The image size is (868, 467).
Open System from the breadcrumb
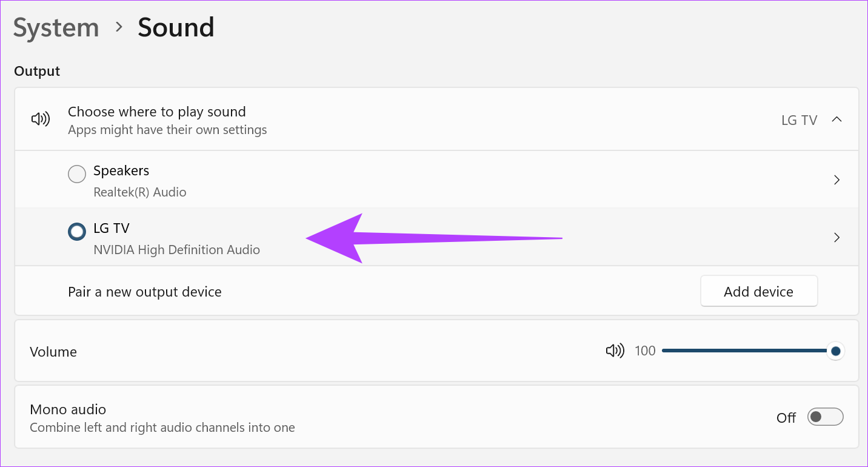[56, 27]
